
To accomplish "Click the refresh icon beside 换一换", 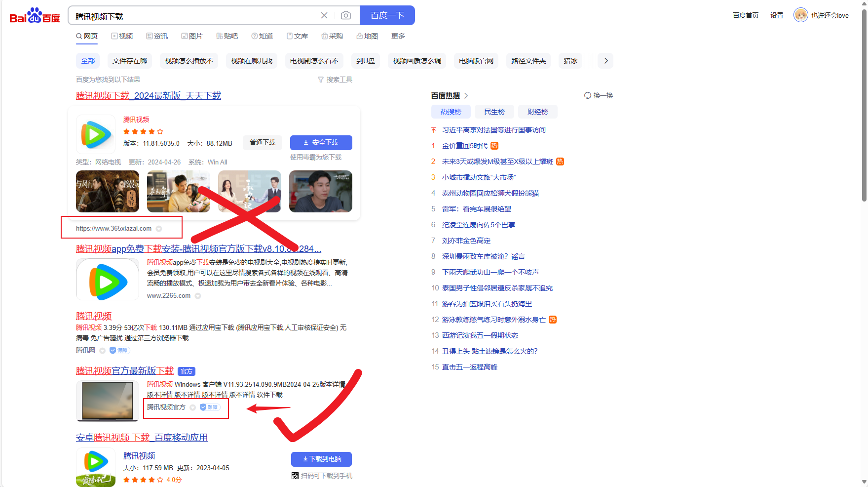I will pyautogui.click(x=587, y=95).
